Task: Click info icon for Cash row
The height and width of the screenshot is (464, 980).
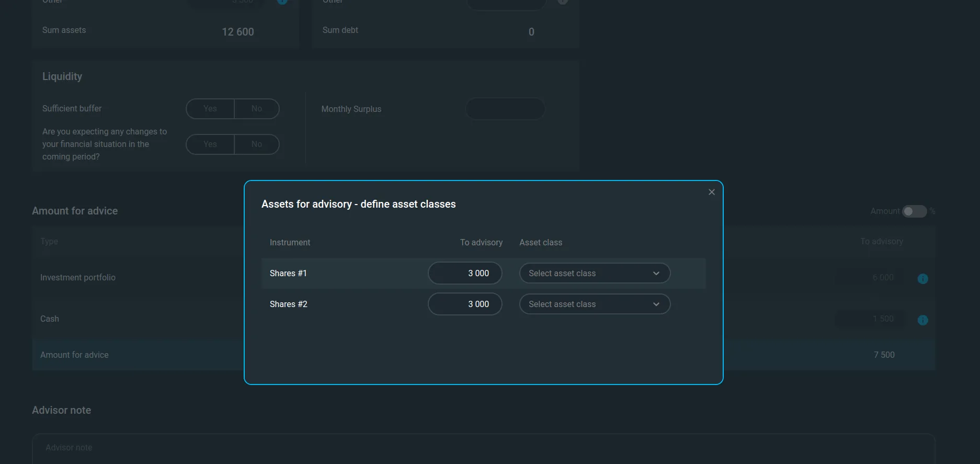Action: (922, 320)
